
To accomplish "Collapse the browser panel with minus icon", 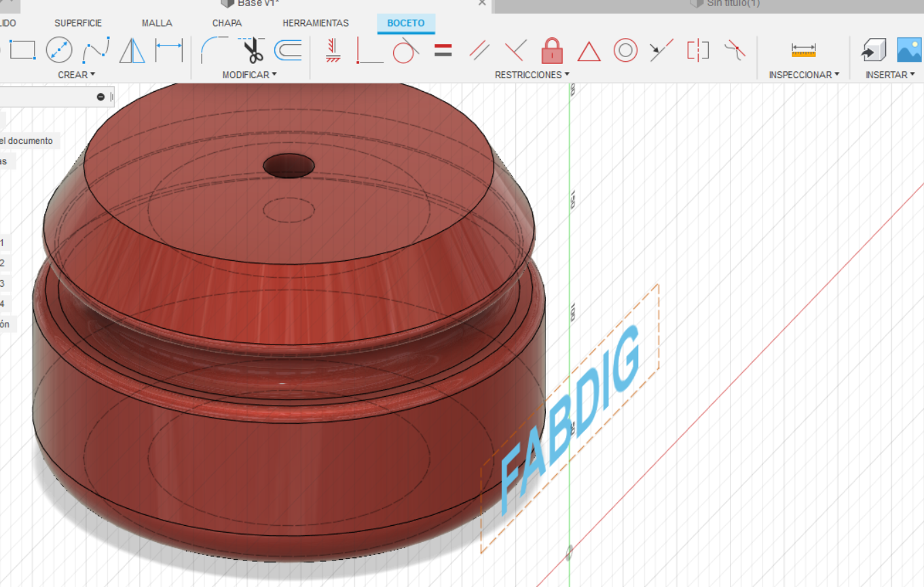I will [x=100, y=97].
